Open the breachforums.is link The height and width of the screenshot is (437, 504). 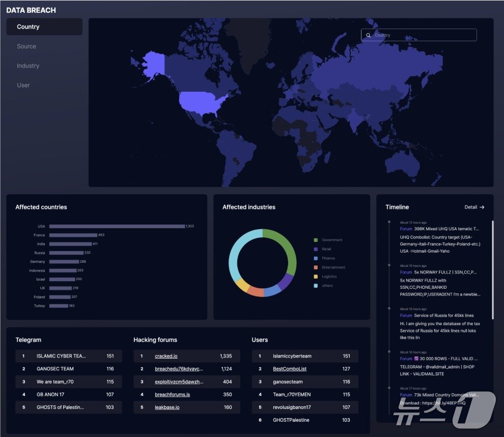(172, 394)
